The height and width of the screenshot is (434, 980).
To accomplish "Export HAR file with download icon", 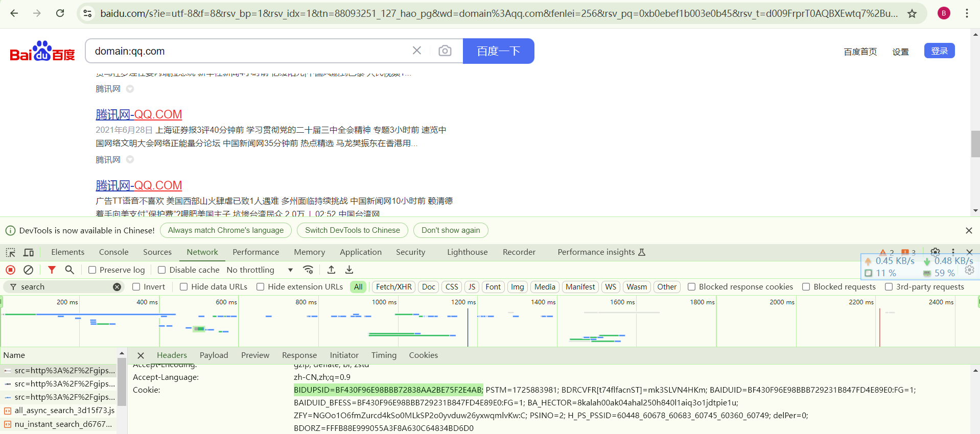I will [x=349, y=270].
